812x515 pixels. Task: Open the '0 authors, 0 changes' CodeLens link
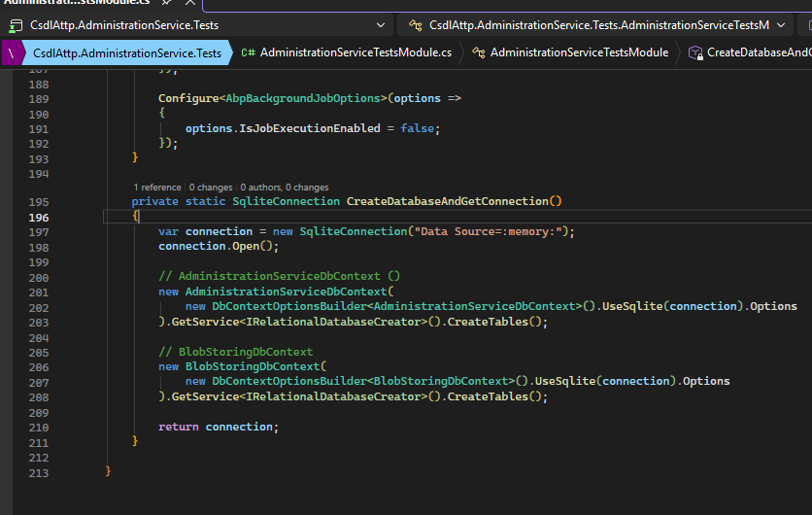285,187
